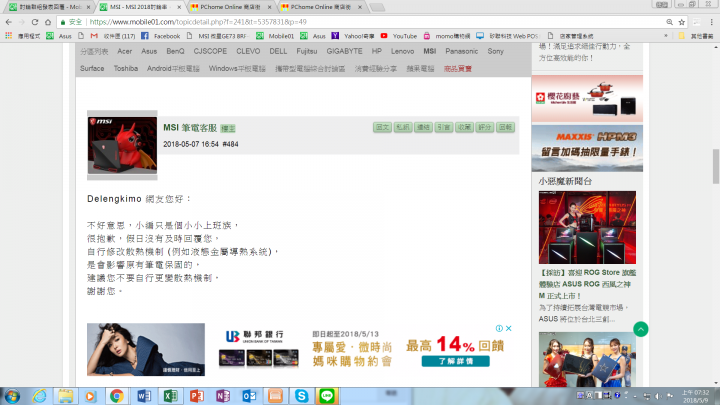Open the zoom magnifier icon in address bar
This screenshot has width=720, height=405.
pyautogui.click(x=669, y=22)
